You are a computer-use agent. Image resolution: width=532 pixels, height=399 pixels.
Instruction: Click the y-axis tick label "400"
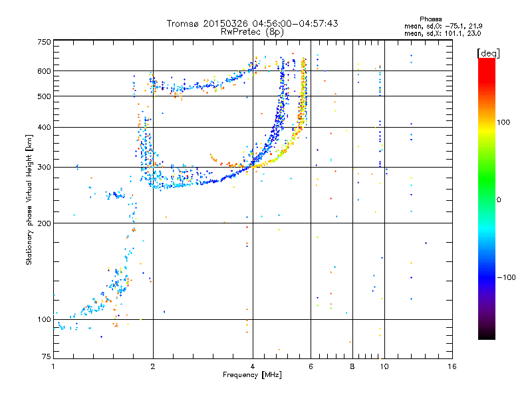pyautogui.click(x=44, y=127)
